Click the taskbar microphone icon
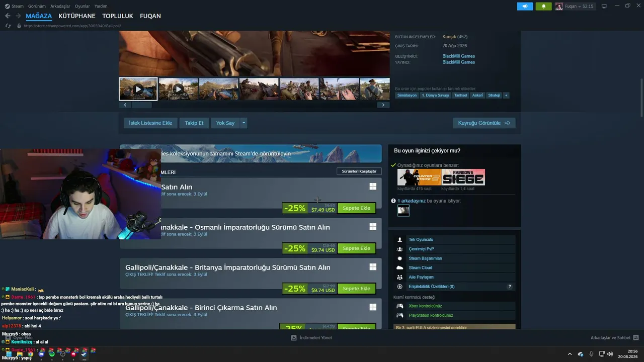 tap(591, 354)
